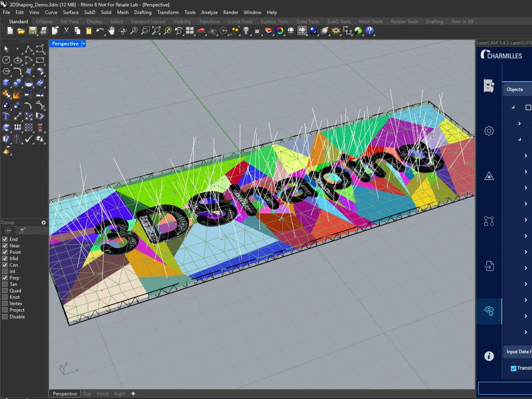
Task: Click the four viewports layout icon
Action: [x=190, y=31]
